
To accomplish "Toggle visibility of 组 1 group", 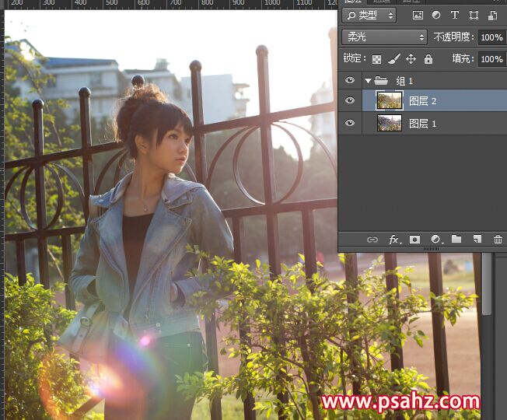I will point(350,80).
